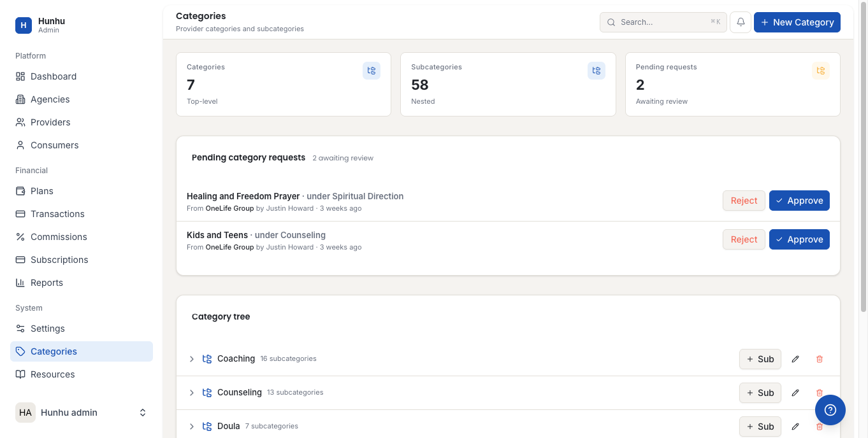The width and height of the screenshot is (868, 438).
Task: Click the Agencies building icon
Action: [x=20, y=99]
